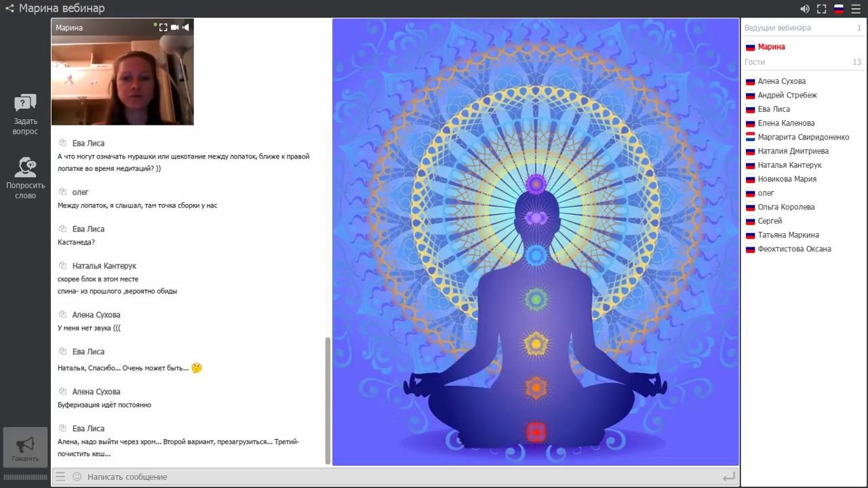Click the message "Буферизация идёт постоянно"
The image size is (868, 488).
(x=104, y=405)
